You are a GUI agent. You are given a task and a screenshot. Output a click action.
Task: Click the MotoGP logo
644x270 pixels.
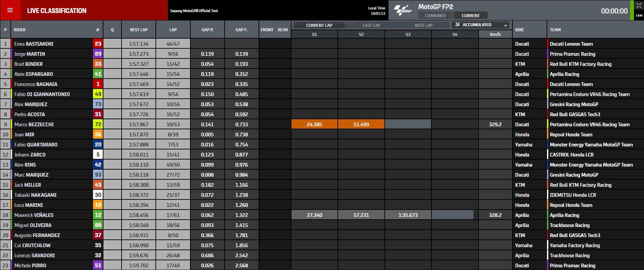pos(403,10)
